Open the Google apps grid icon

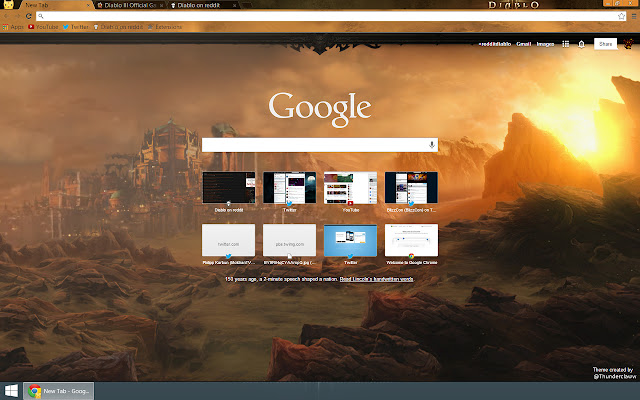coord(565,44)
